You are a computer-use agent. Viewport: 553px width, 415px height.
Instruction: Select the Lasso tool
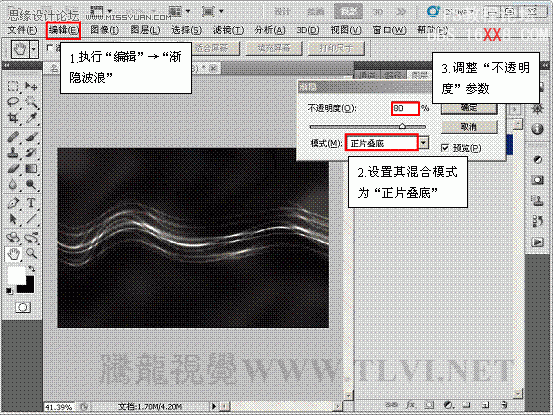[13, 102]
